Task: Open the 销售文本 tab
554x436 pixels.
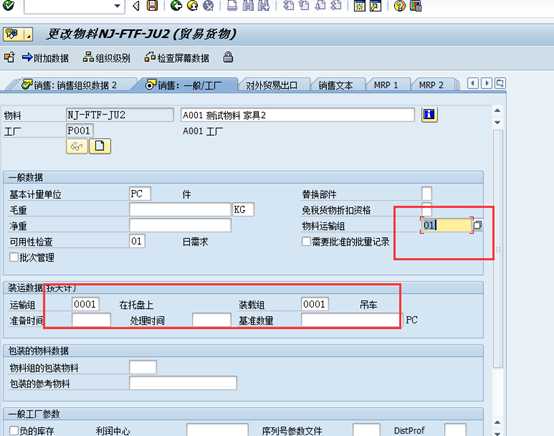Action: tap(336, 85)
